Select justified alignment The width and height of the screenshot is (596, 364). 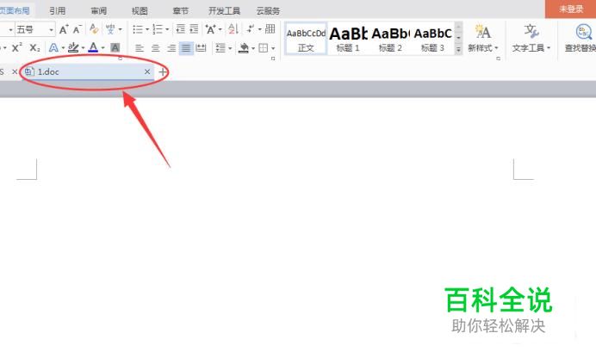click(x=186, y=48)
